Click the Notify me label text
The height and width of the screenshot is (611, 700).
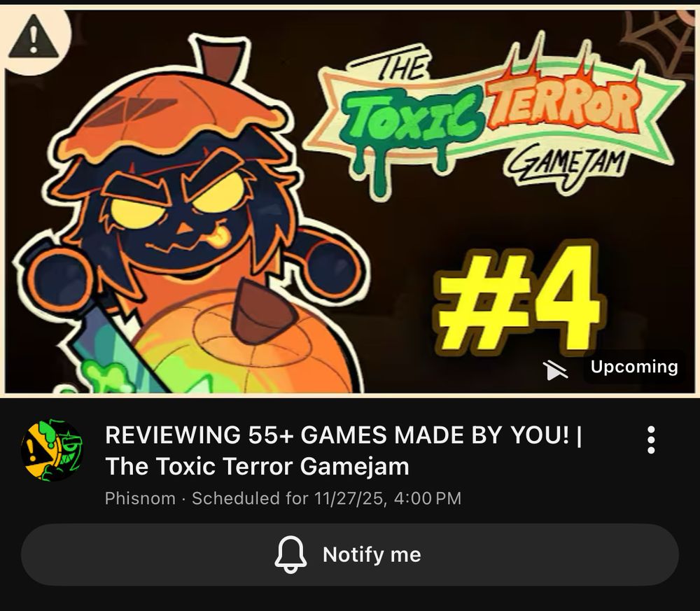click(372, 555)
